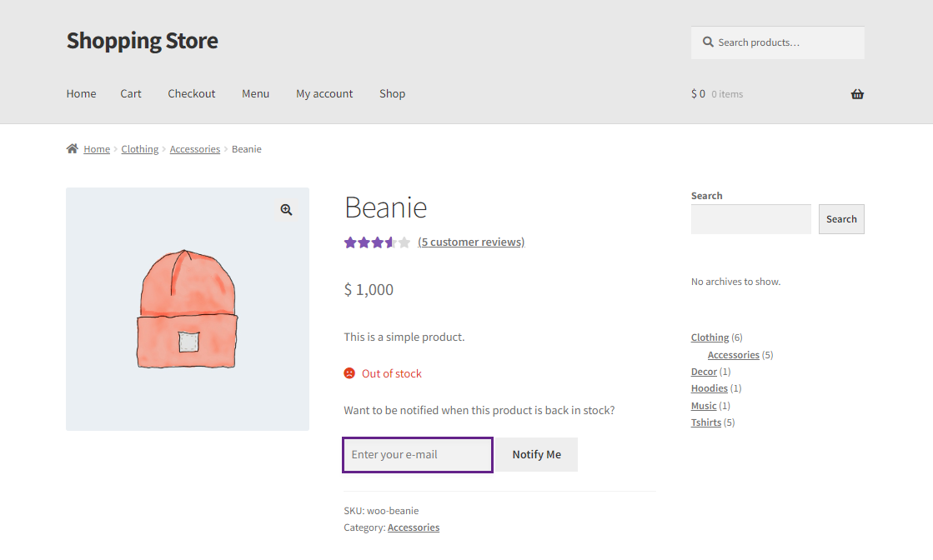The image size is (933, 560).
Task: Open the 5 customer reviews link
Action: click(x=471, y=242)
